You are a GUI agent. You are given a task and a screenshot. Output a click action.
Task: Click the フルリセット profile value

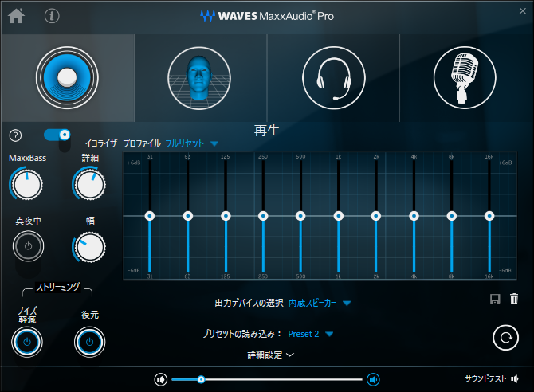(184, 143)
